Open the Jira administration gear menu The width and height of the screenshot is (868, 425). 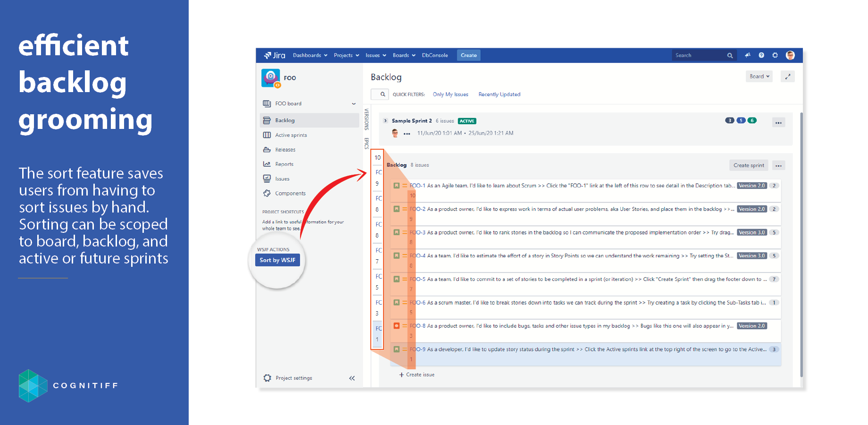(x=775, y=55)
